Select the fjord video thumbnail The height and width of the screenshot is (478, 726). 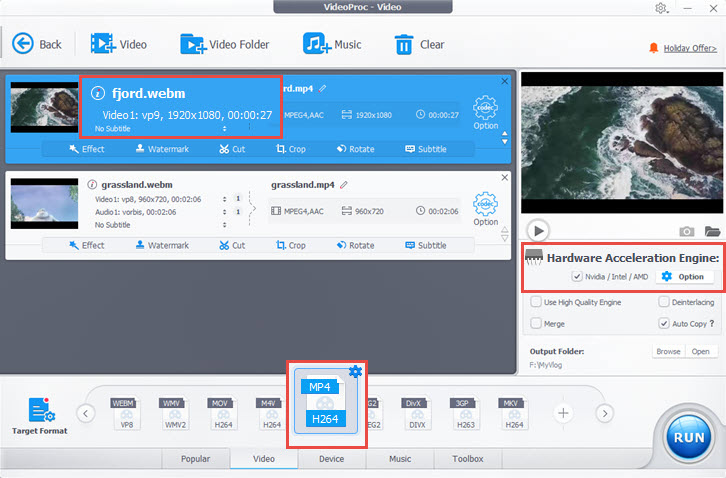point(44,107)
